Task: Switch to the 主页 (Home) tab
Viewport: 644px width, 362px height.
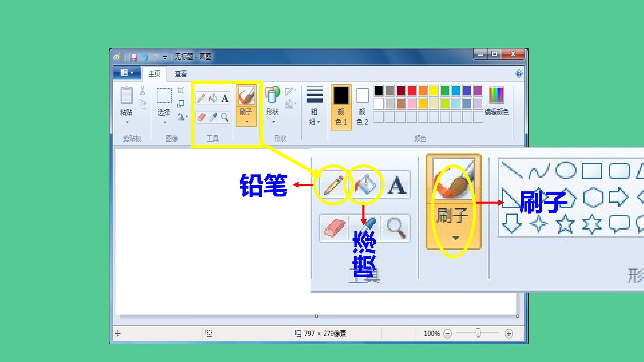Action: 154,74
